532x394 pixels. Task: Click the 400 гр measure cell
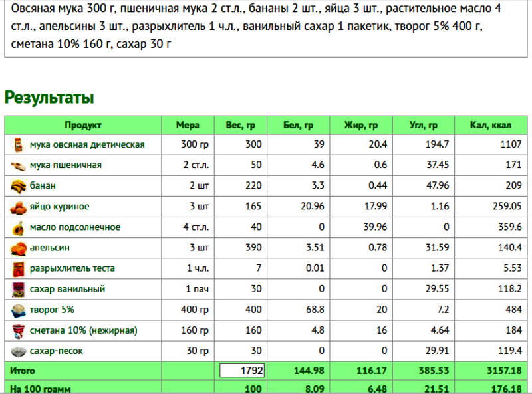click(x=188, y=310)
